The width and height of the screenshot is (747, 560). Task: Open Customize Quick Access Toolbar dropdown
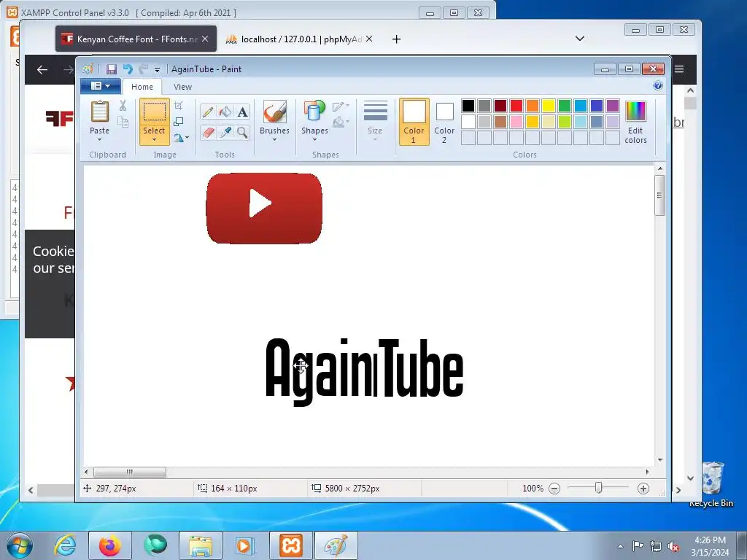coord(158,69)
